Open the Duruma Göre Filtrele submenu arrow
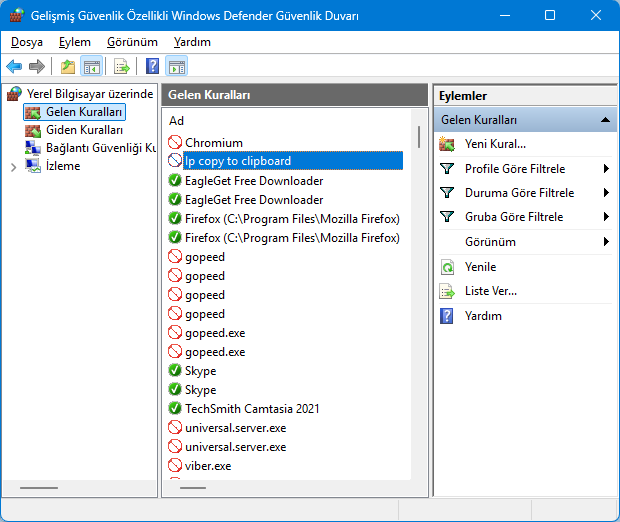 606,193
